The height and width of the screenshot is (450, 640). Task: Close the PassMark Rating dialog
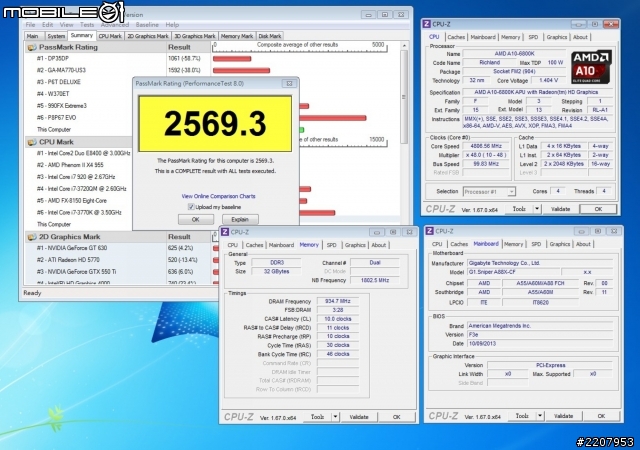click(x=289, y=83)
